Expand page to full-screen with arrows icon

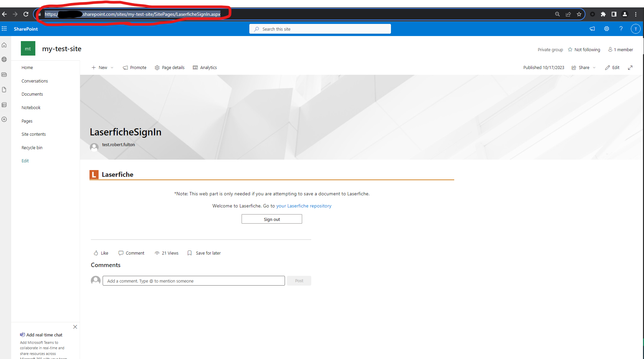coord(630,68)
